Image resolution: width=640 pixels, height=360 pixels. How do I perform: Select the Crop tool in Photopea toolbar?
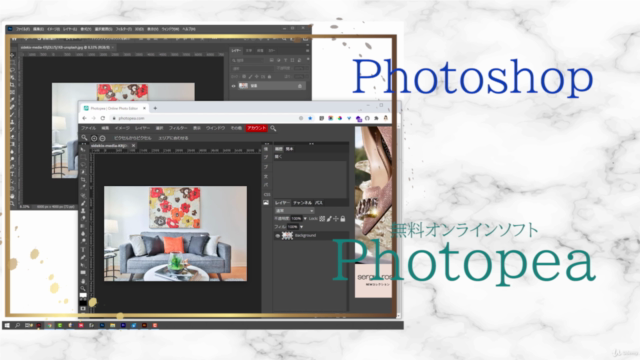[83, 180]
